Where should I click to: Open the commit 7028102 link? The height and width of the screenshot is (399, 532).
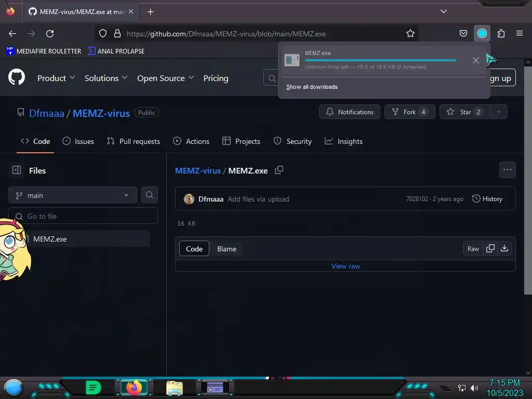click(x=417, y=199)
